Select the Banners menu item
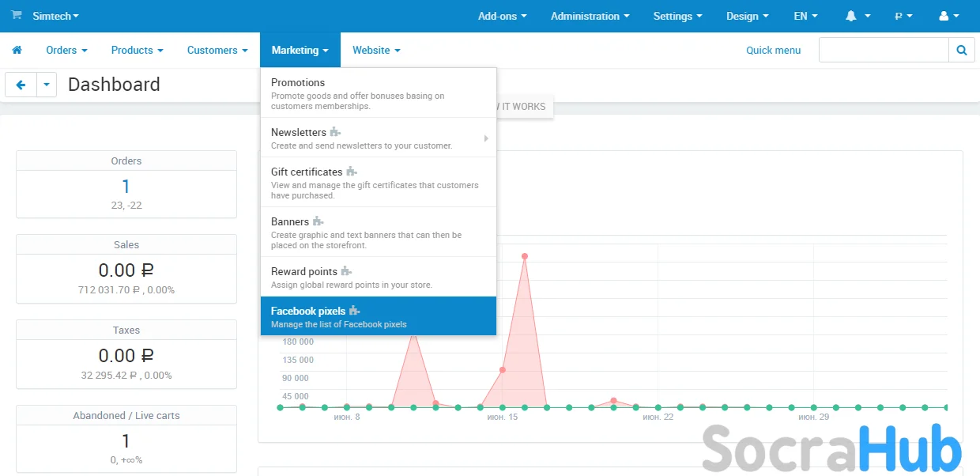980x476 pixels. [x=290, y=221]
